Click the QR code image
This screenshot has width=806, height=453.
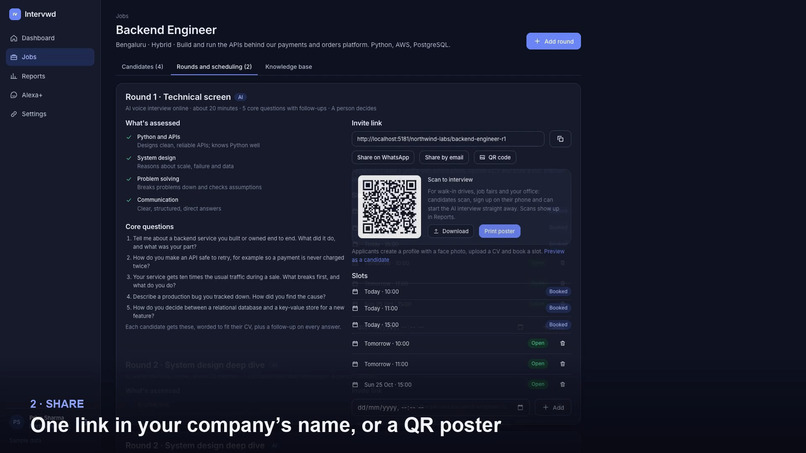(x=389, y=207)
